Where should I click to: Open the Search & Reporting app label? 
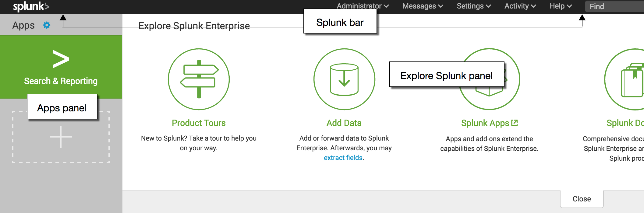pos(61,81)
